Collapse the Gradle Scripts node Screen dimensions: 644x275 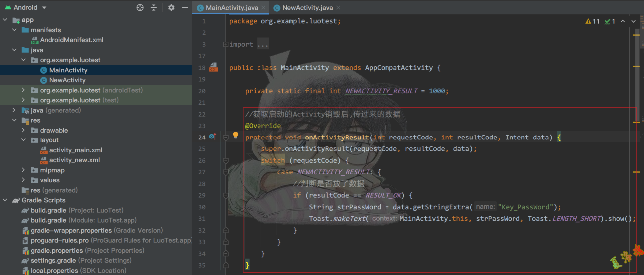pos(5,200)
